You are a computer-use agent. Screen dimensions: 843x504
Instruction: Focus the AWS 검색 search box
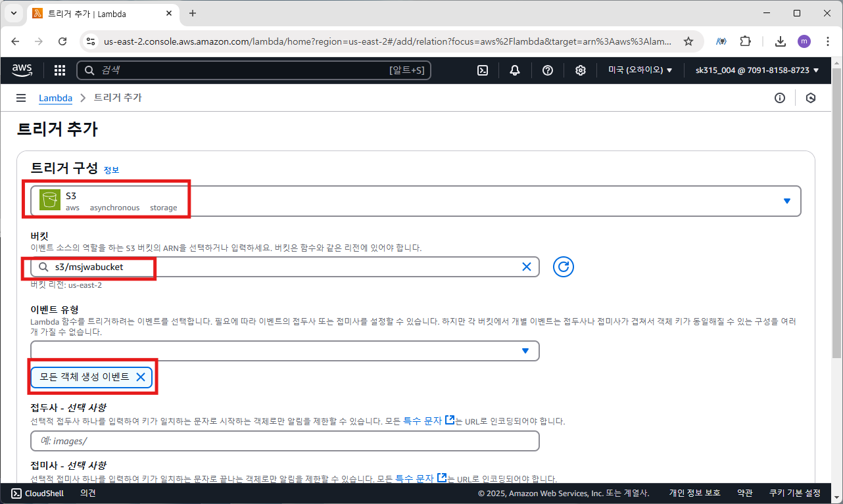(x=254, y=70)
